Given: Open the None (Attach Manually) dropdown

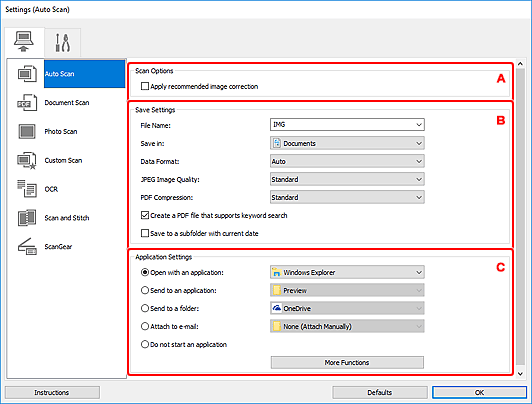Looking at the screenshot, I should click(347, 326).
